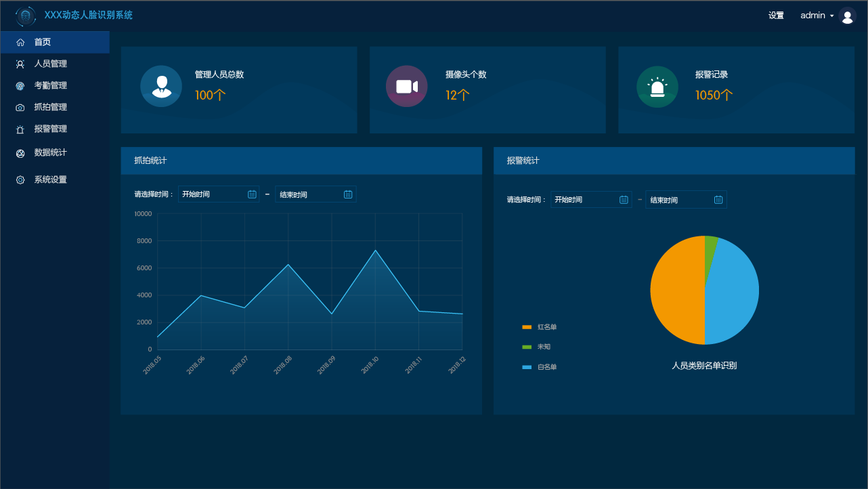
Task: Click the siren icon on 报警记录 card
Action: [657, 87]
